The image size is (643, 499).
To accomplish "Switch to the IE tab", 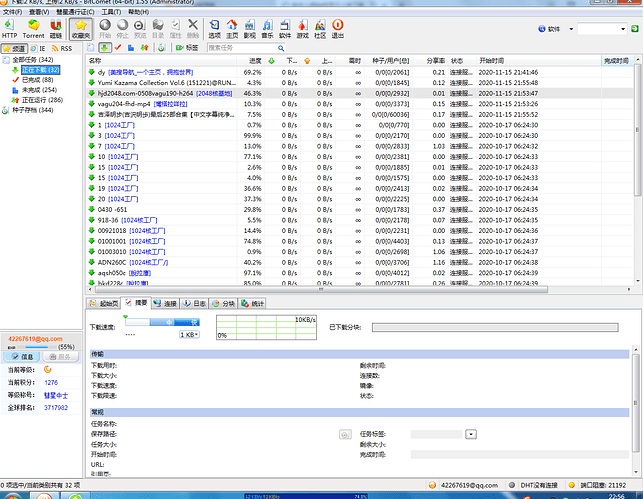I will (x=38, y=48).
